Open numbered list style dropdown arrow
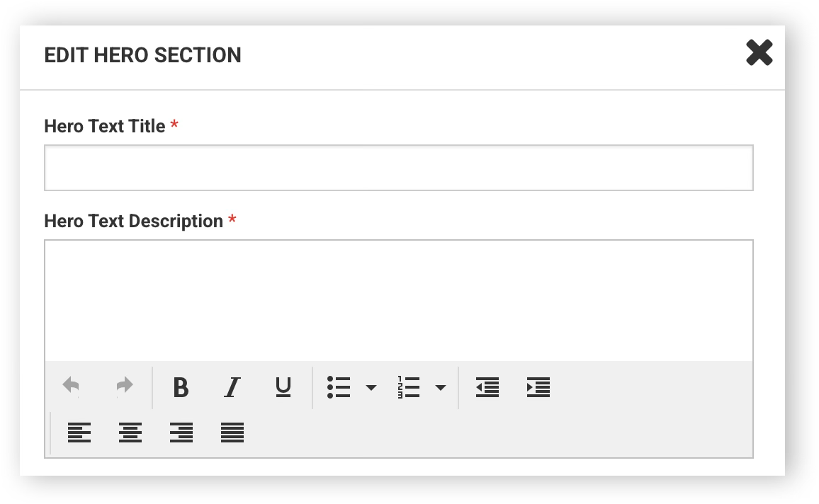 pos(440,388)
